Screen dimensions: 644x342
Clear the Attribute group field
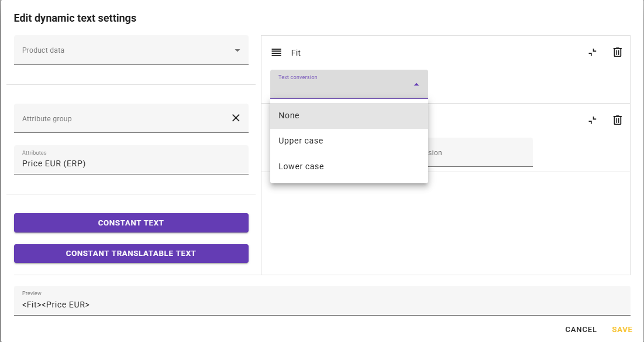[x=236, y=118]
